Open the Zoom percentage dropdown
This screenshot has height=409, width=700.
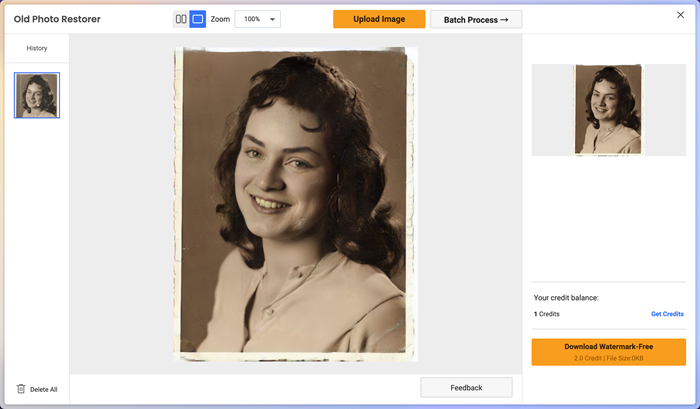click(x=257, y=19)
